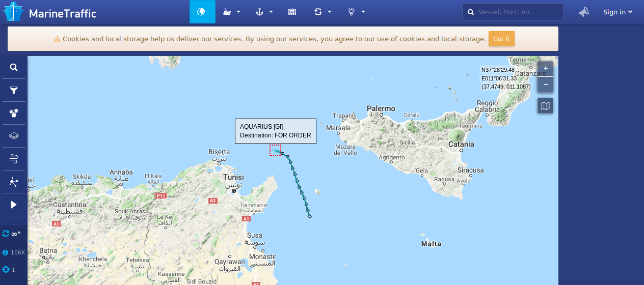The height and width of the screenshot is (285, 644).
Task: Select the route/voyage planner node icon
Action: pos(14,182)
